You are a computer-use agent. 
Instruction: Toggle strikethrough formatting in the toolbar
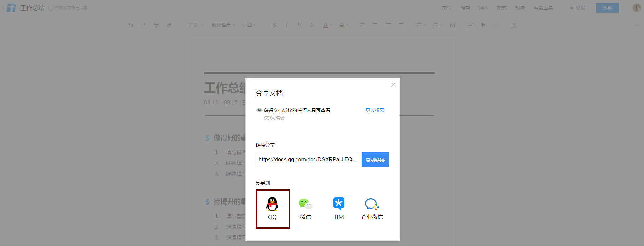tap(312, 25)
